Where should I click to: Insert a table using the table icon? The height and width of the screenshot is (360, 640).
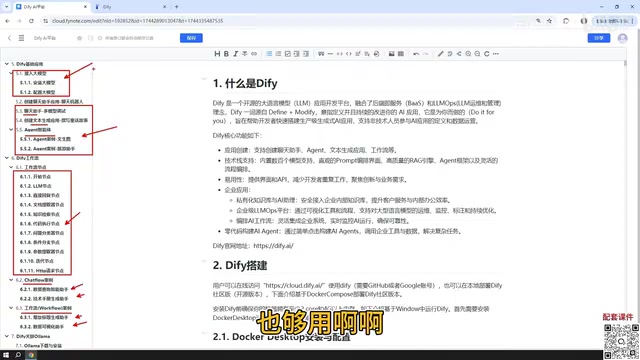click(401, 54)
